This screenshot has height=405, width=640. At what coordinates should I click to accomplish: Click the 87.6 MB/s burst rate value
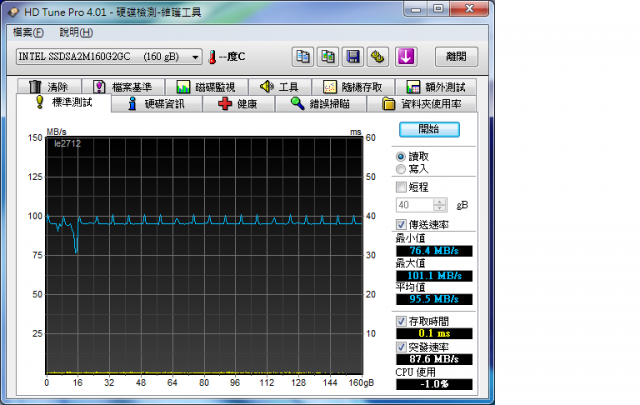(x=434, y=359)
